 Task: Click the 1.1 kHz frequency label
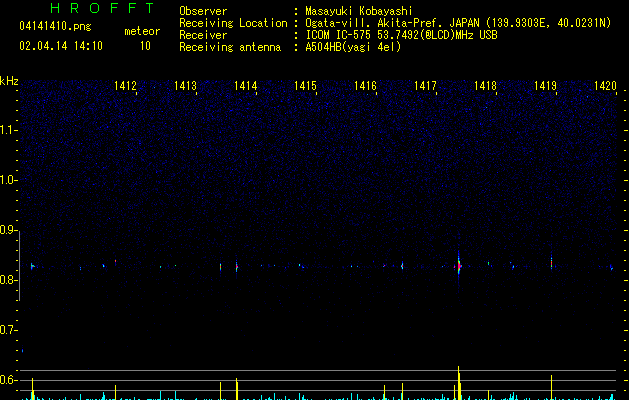[9, 130]
